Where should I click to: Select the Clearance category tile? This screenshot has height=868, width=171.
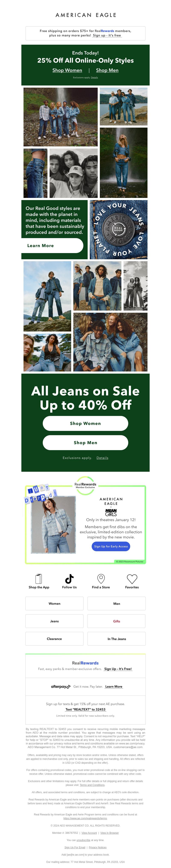(54, 638)
